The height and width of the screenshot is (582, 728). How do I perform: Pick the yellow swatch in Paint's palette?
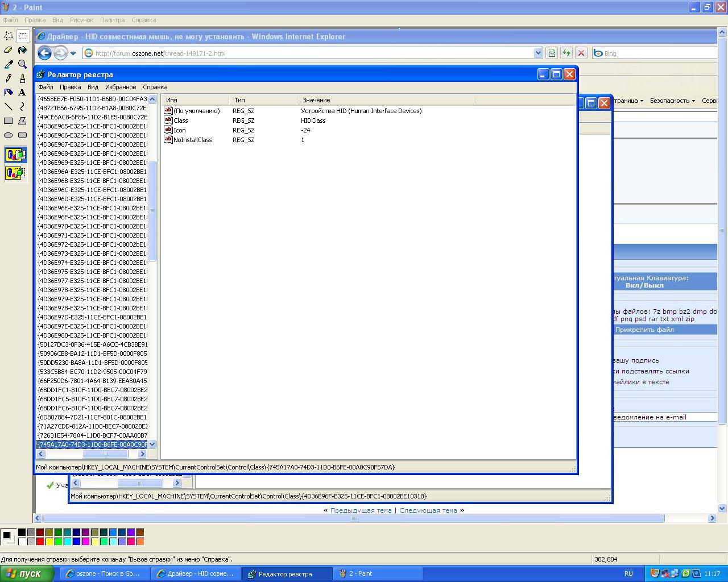tap(49, 542)
